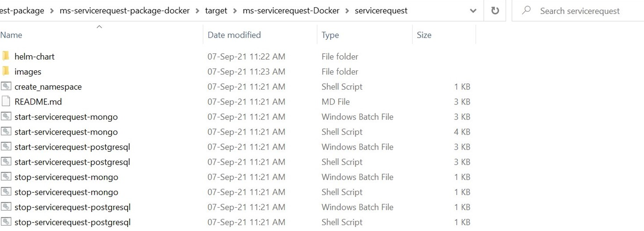Refresh the servicerequest folder view
This screenshot has width=644, height=231.
pos(495,11)
